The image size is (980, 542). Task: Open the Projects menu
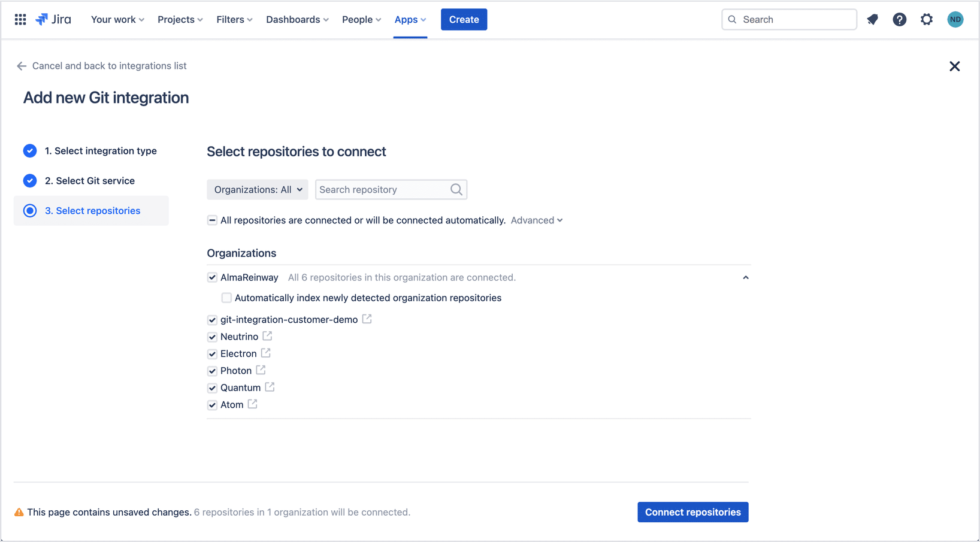coord(180,20)
